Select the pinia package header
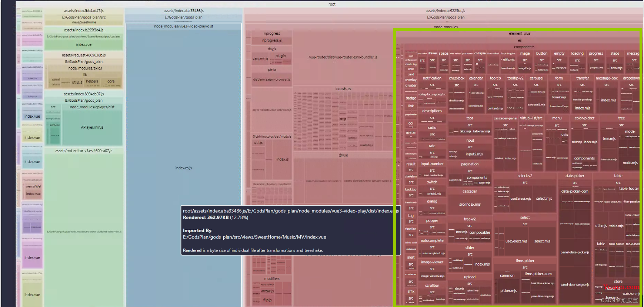This screenshot has height=307, width=644. point(272,70)
